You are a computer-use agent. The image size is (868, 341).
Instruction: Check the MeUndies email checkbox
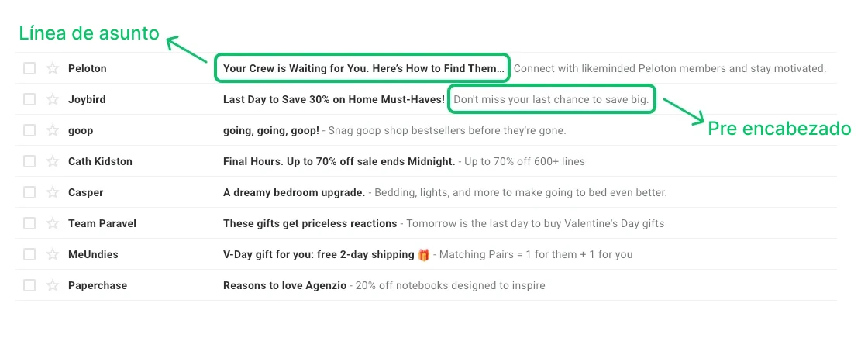29,254
